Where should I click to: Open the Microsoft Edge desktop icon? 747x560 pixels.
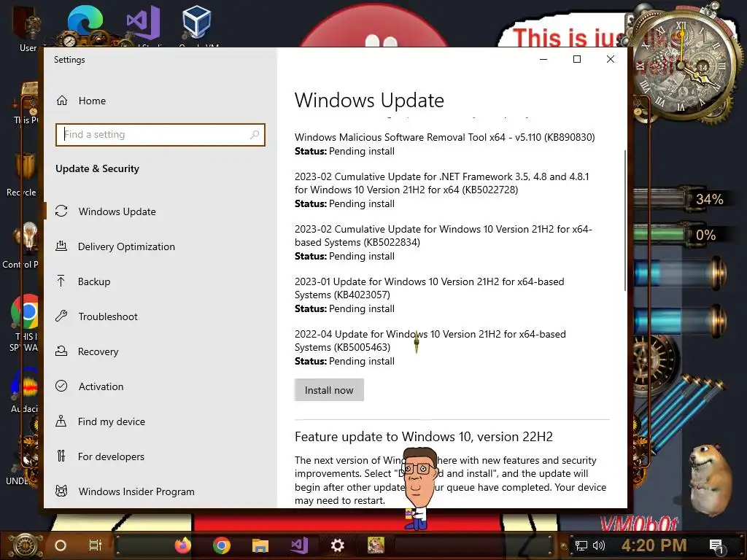click(x=85, y=23)
